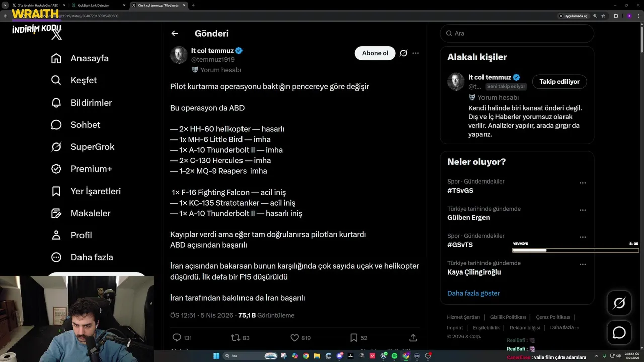Open the @temmuz1919 handle link
This screenshot has width=644, height=362.
(213, 60)
